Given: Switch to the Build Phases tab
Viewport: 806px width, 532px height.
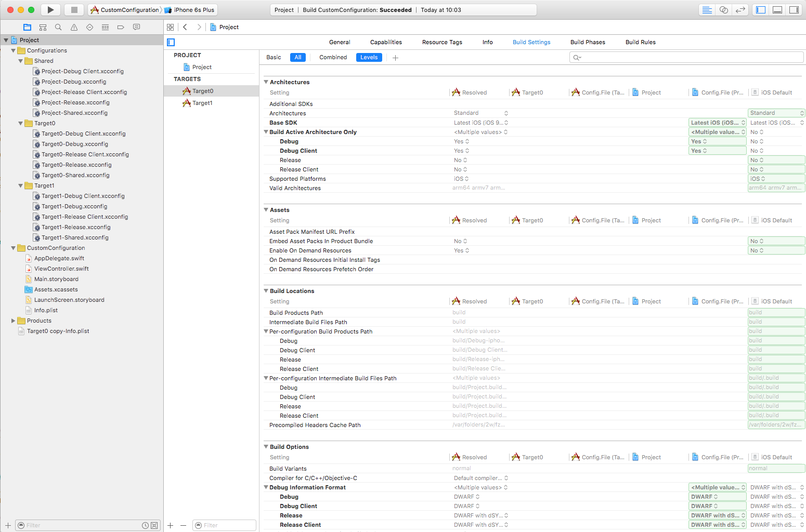Looking at the screenshot, I should click(588, 42).
